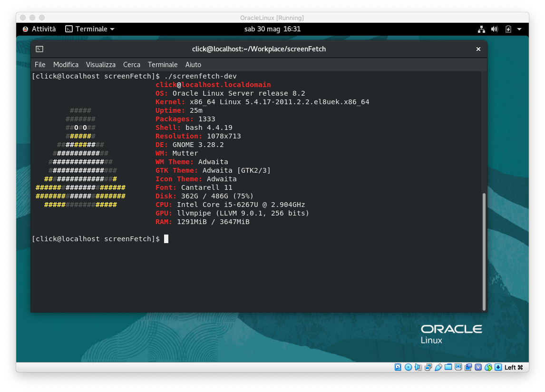Screen dimensions: 545x392
Task: Click the optical disc drive status icon
Action: 408,367
